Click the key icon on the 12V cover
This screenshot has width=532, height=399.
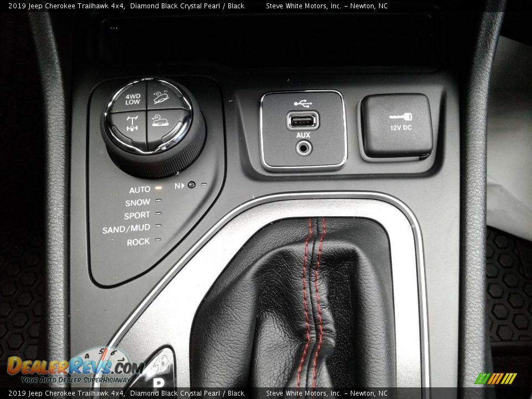tap(400, 116)
